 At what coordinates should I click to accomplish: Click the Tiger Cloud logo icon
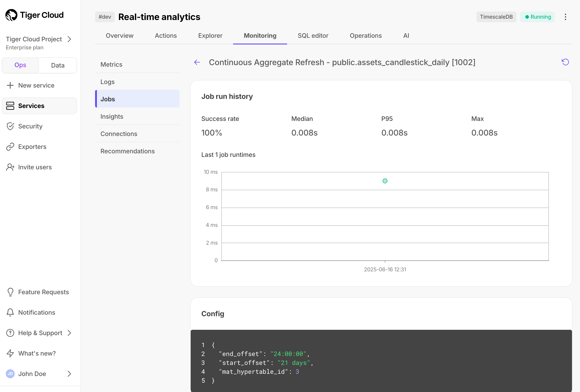[12, 15]
